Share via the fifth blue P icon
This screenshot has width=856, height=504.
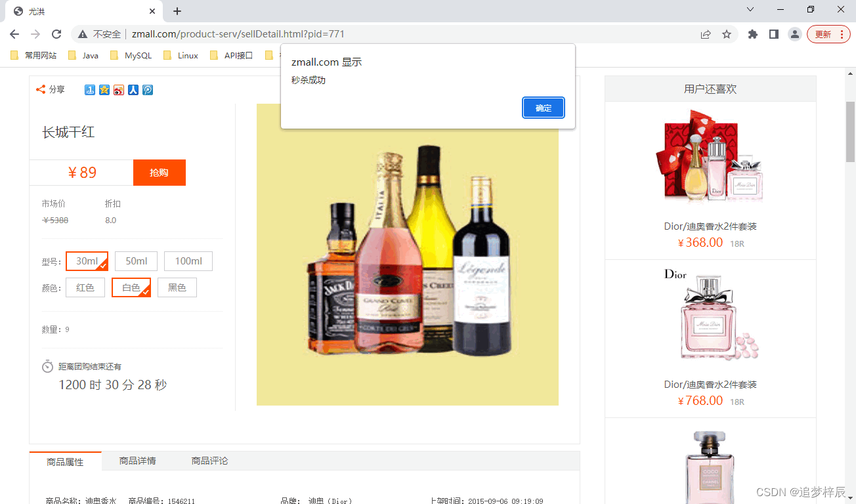148,90
